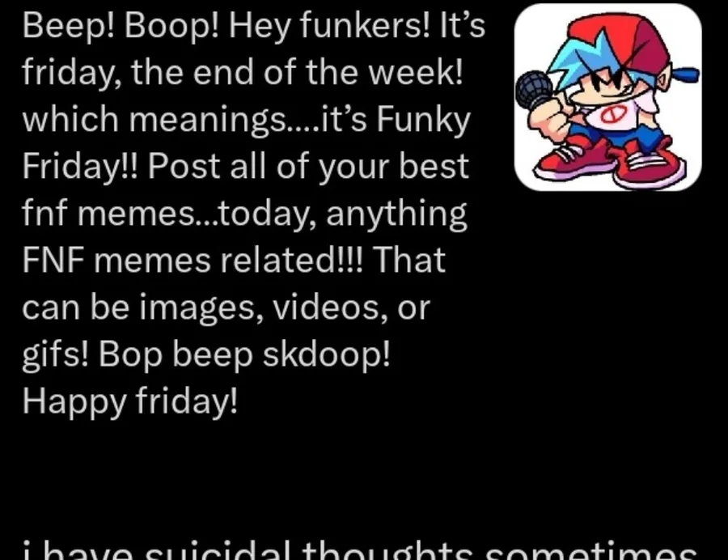
Task: Click the blue cap brim on the character
Action: (686, 74)
